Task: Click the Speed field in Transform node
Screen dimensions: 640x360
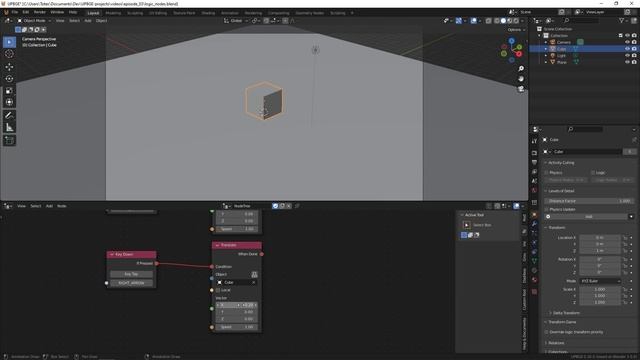Action: click(x=237, y=327)
